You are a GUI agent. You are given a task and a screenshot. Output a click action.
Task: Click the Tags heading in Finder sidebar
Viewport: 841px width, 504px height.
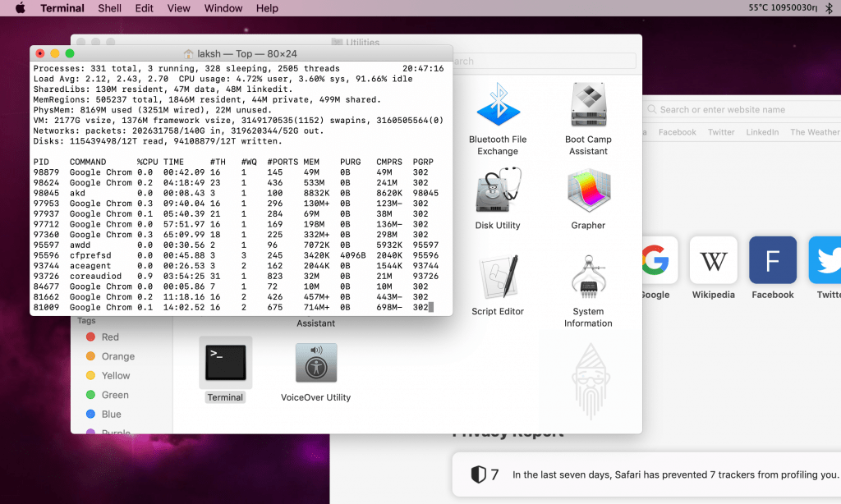[x=86, y=321]
